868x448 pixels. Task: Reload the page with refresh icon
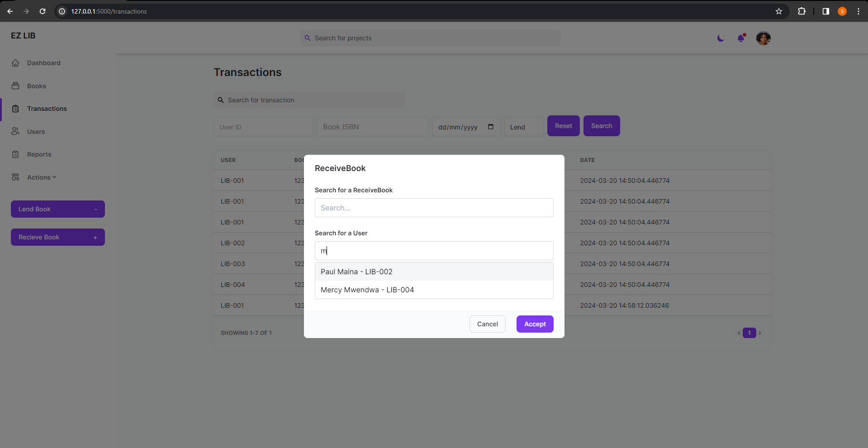point(43,11)
